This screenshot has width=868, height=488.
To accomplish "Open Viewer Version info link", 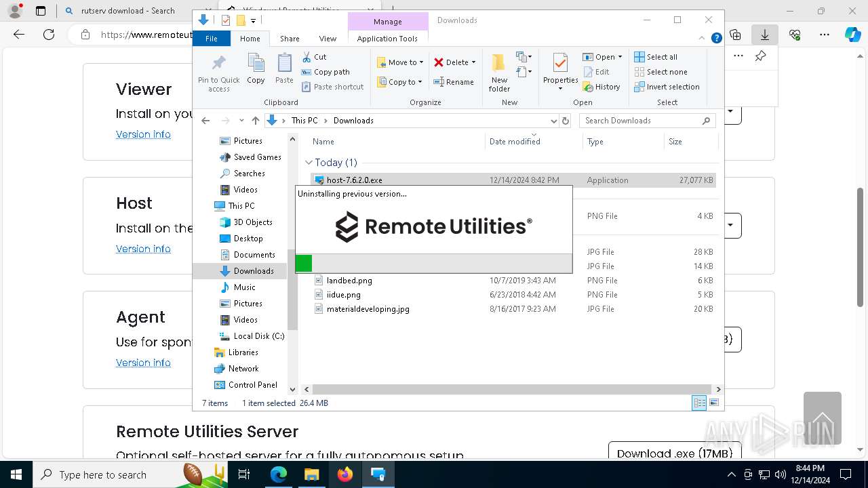I will (143, 134).
